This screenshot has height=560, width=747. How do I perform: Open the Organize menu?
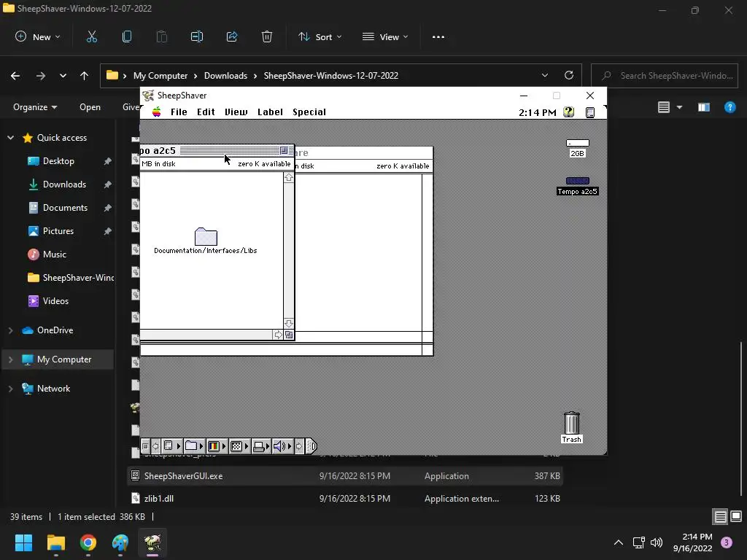tap(35, 107)
